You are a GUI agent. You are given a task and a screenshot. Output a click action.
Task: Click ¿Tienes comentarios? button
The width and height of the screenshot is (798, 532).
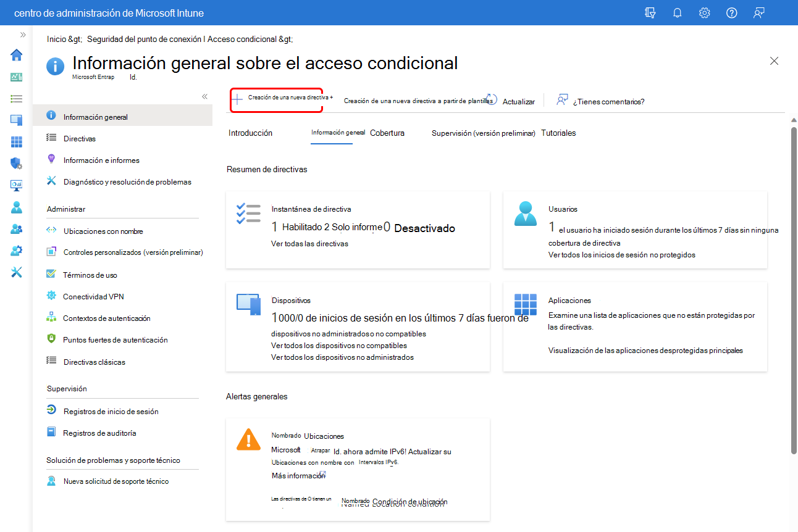600,101
